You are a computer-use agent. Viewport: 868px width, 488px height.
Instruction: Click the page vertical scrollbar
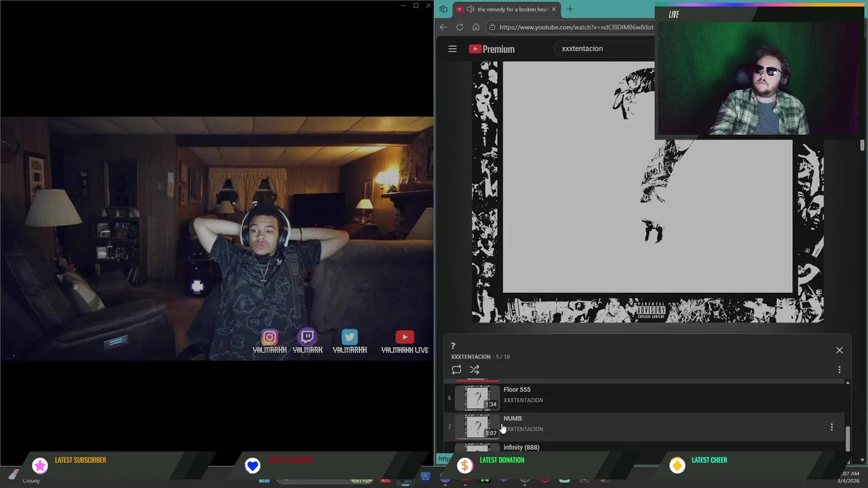tap(863, 145)
